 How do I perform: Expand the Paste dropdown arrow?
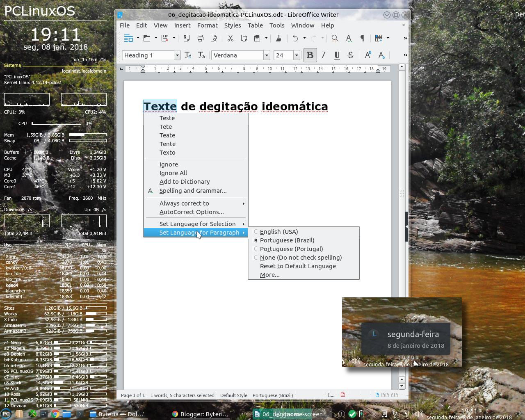(266, 38)
